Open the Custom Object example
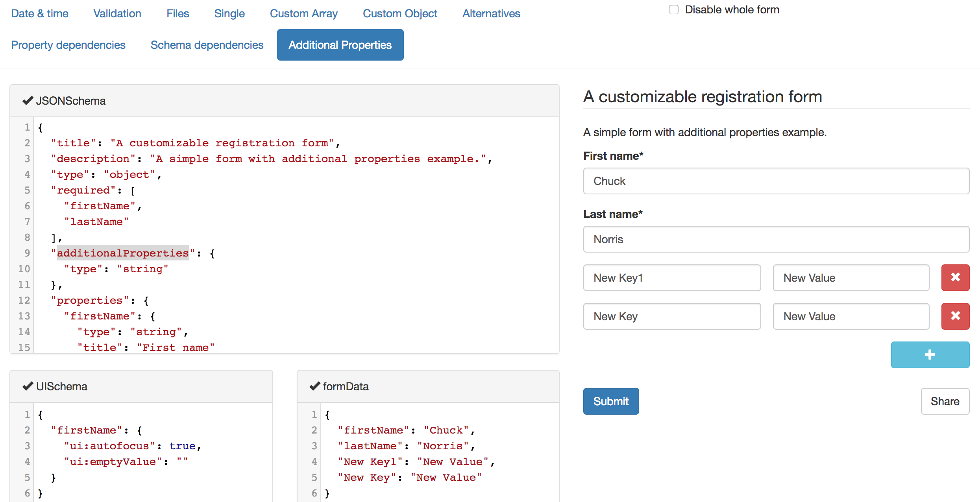 pos(399,13)
